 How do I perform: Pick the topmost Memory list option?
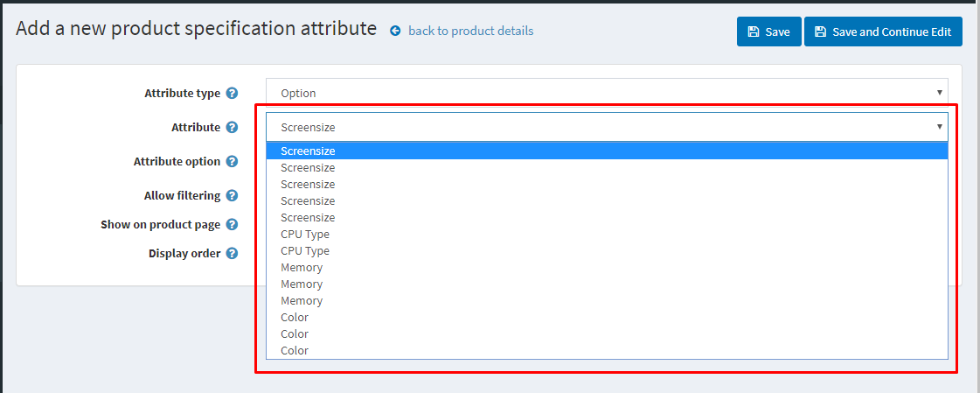pos(607,267)
